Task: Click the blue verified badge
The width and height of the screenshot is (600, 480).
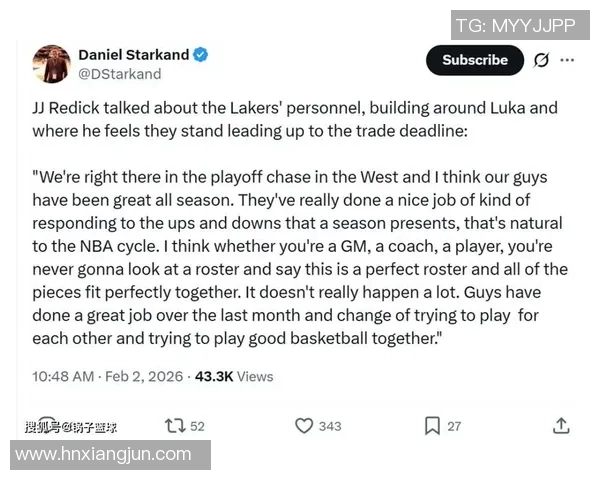Action: [x=201, y=55]
